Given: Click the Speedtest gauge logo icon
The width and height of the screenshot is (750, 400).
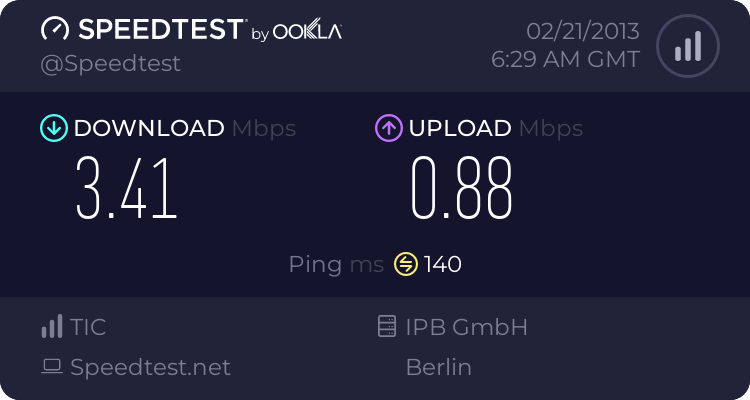Looking at the screenshot, I should point(53,29).
